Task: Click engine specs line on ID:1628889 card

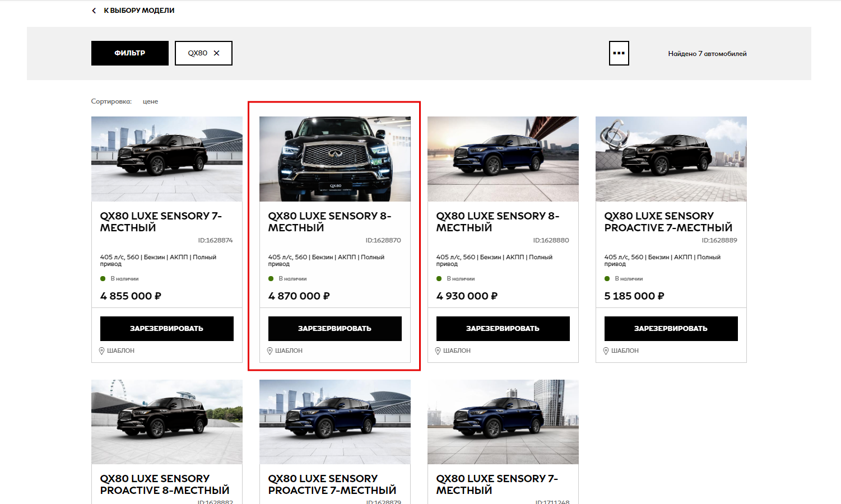Action: click(x=662, y=260)
